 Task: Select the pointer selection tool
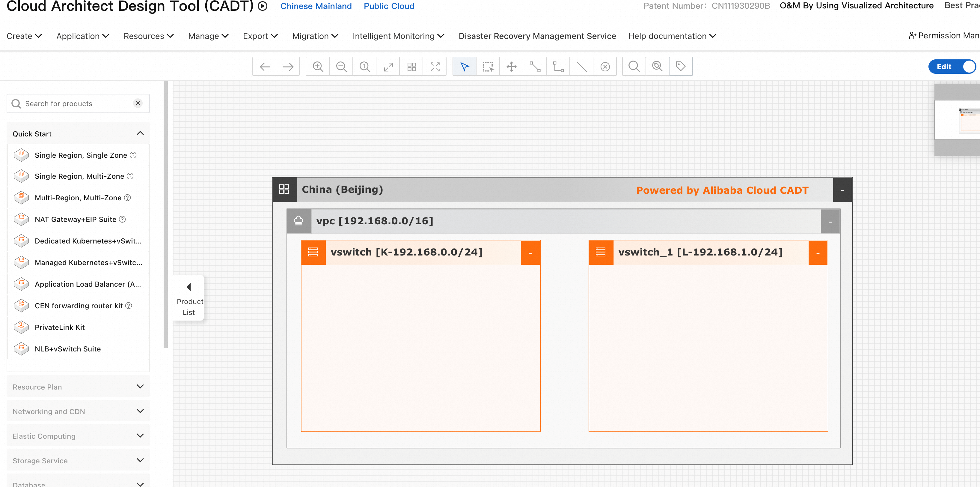click(465, 67)
